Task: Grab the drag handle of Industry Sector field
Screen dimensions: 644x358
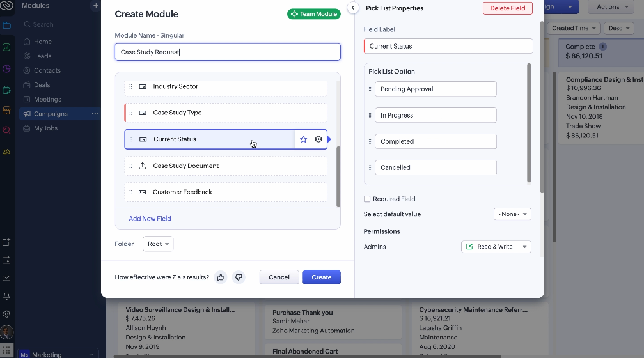Action: point(130,87)
